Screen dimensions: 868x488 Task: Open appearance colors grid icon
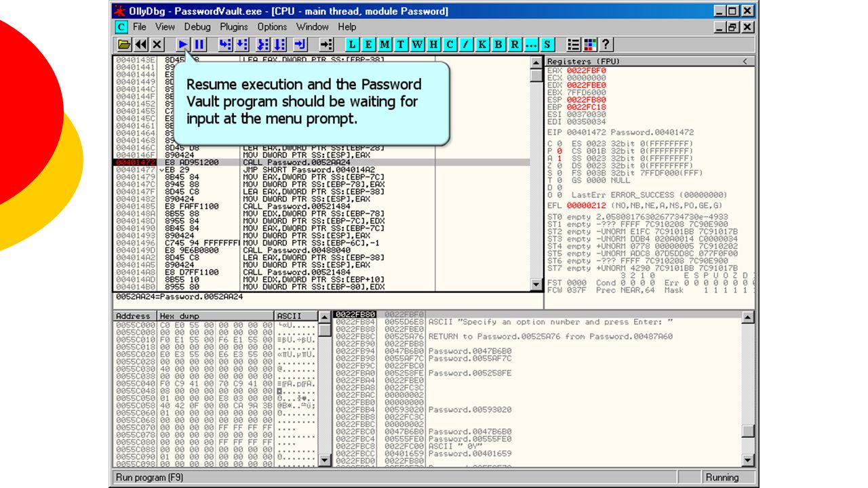[x=590, y=45]
